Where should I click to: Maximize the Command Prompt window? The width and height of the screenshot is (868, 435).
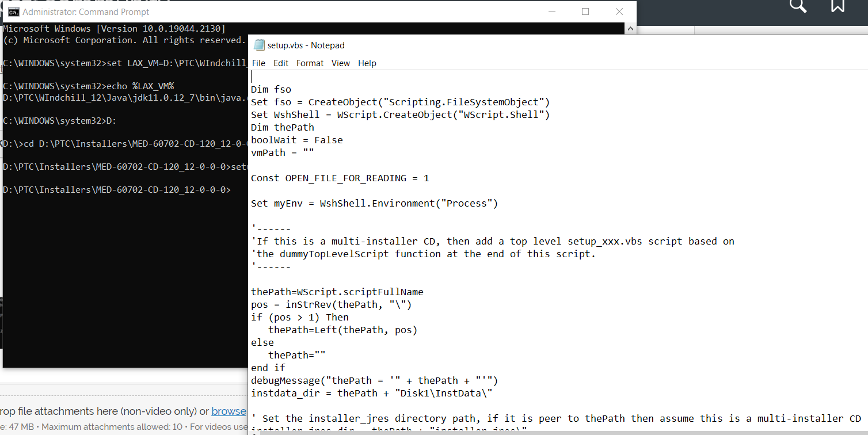[585, 11]
